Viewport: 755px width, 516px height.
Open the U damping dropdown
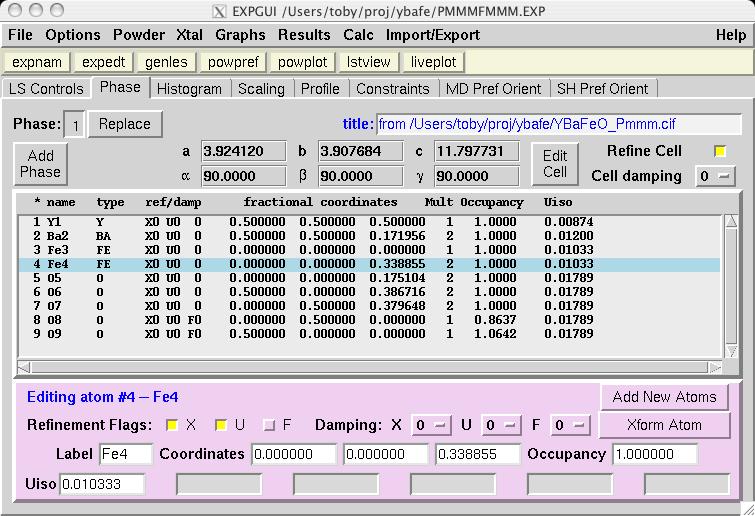point(501,425)
